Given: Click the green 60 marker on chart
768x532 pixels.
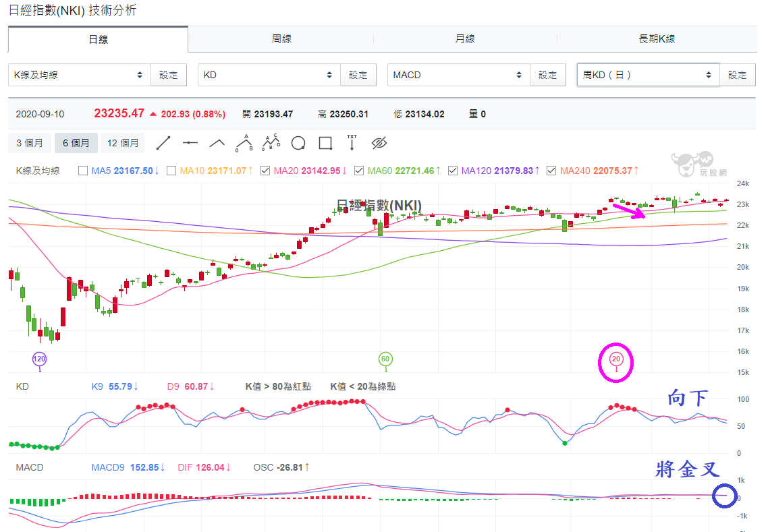Looking at the screenshot, I should [x=385, y=359].
